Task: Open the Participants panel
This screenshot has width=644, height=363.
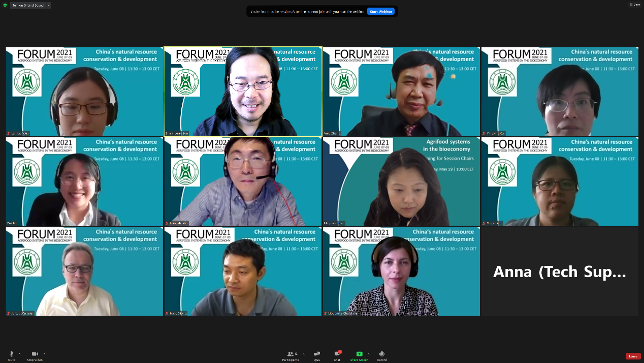Action: 291,354
